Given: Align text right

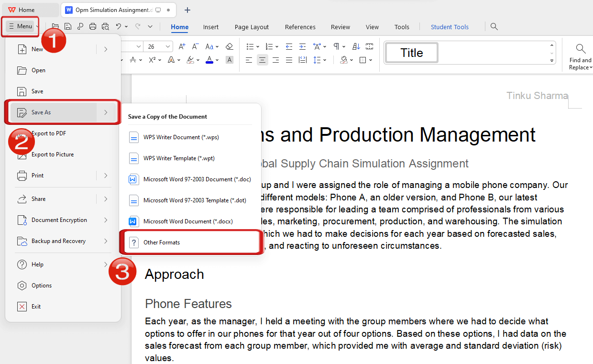Looking at the screenshot, I should [275, 60].
